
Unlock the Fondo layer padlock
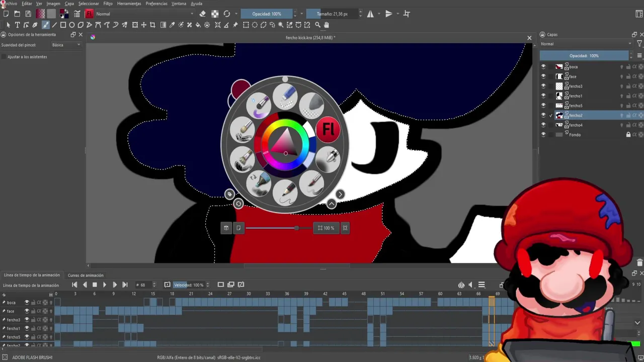coord(628,135)
